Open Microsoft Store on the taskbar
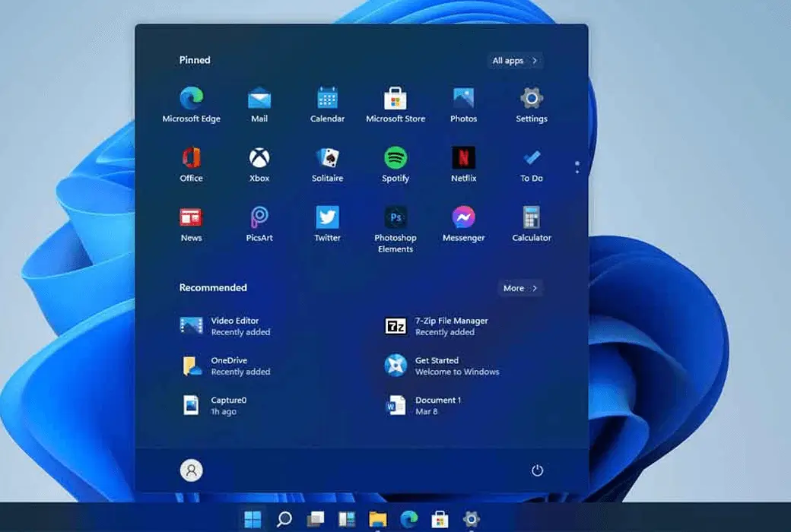The width and height of the screenshot is (791, 532). (440, 518)
